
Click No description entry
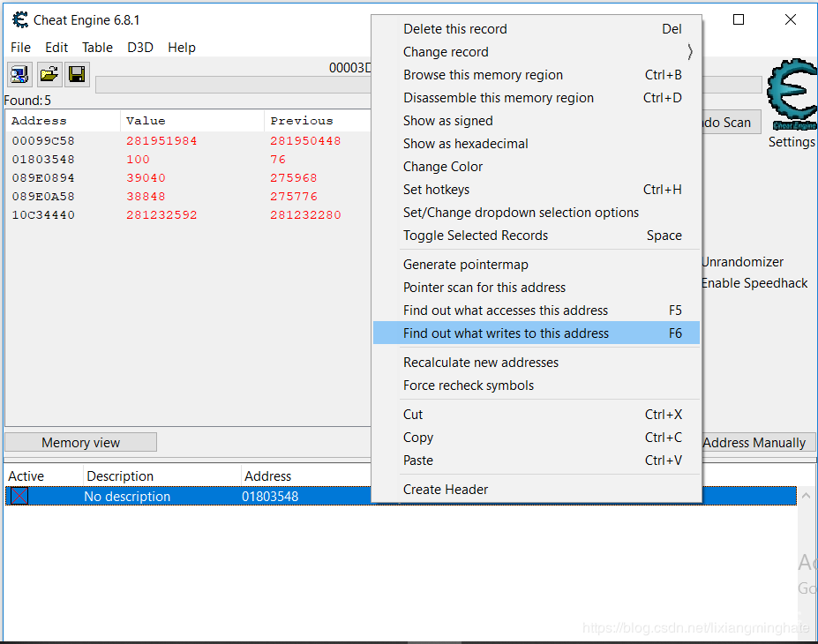[x=127, y=496]
